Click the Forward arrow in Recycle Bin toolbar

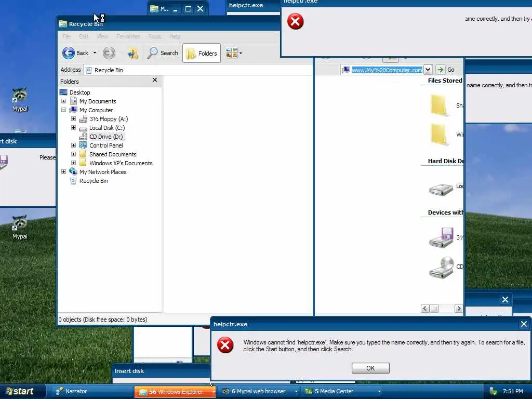109,53
